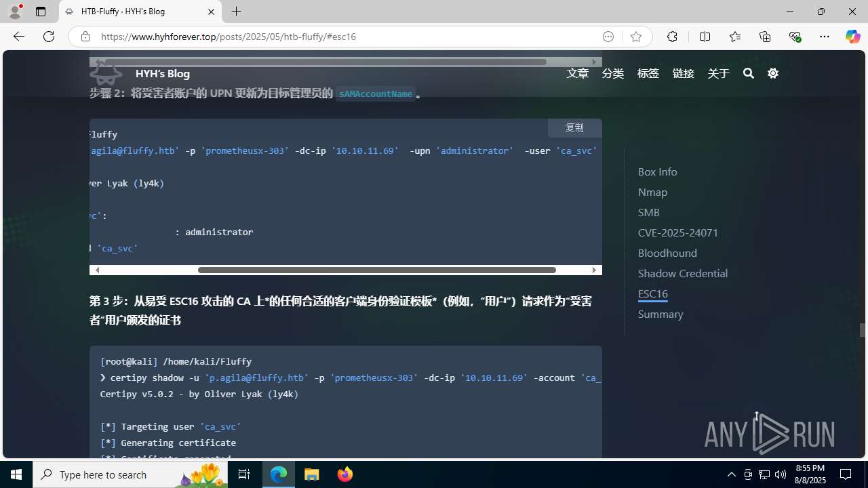Screen dimensions: 868x488
Task: Open the 文章 menu item
Action: [x=578, y=73]
